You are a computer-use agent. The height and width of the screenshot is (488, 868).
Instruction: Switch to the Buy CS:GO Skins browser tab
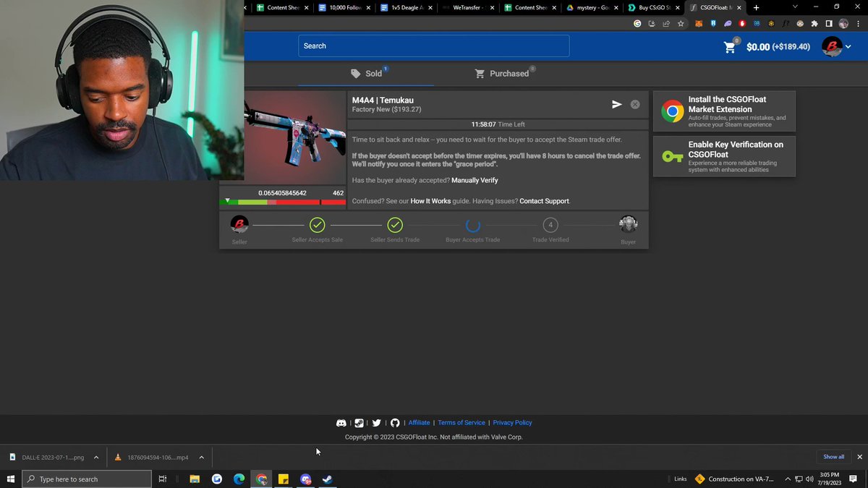[x=654, y=7]
